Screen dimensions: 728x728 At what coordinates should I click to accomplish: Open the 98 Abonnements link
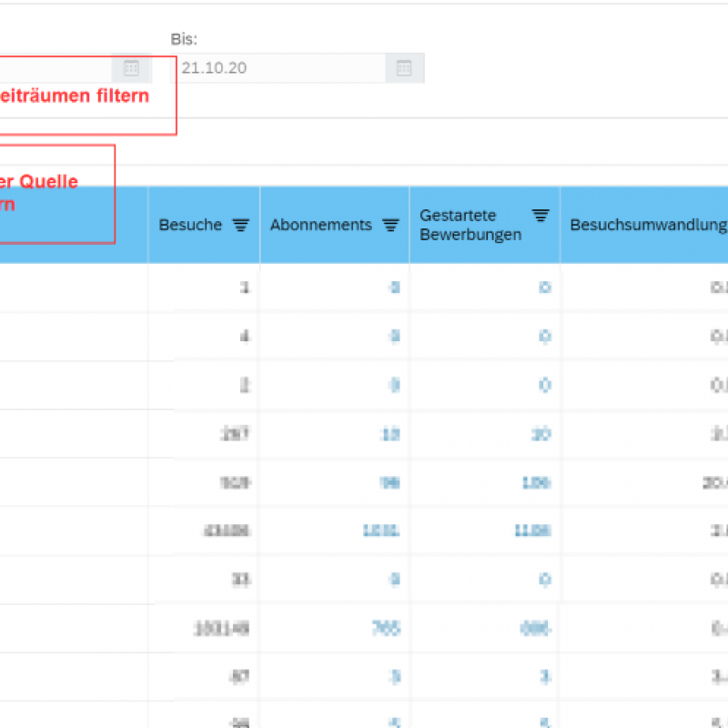pos(390,482)
